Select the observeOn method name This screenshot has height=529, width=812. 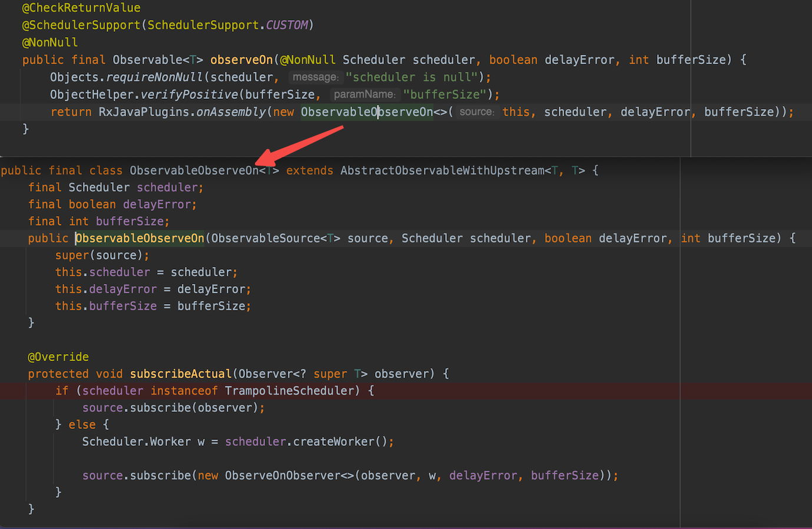(241, 59)
